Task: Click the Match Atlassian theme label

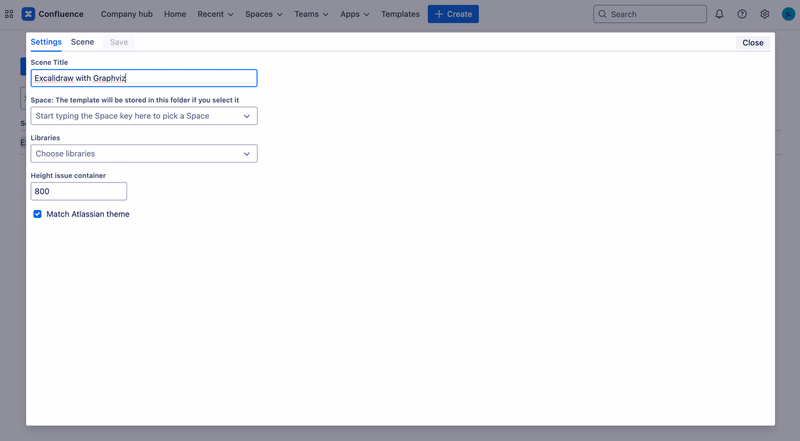Action: click(88, 214)
